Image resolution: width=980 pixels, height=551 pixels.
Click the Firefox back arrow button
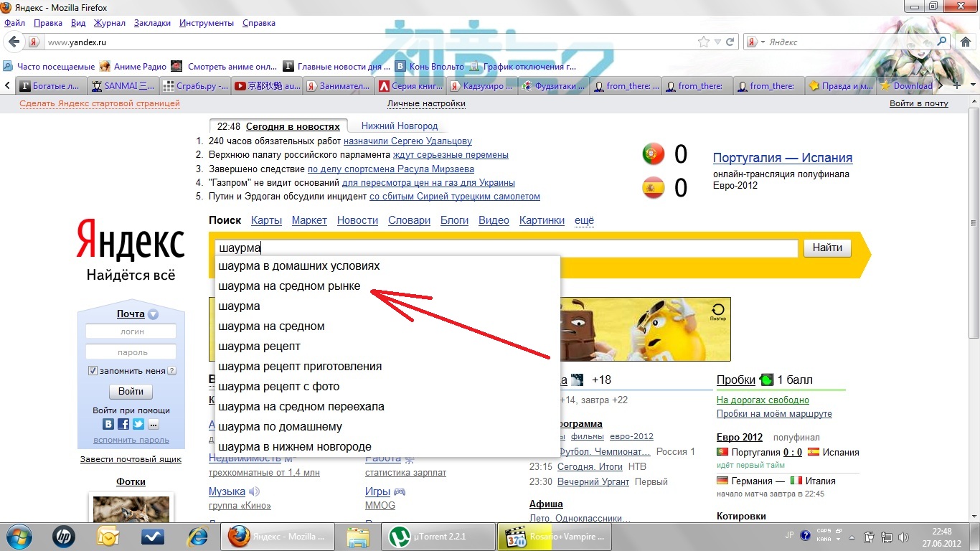[x=14, y=42]
